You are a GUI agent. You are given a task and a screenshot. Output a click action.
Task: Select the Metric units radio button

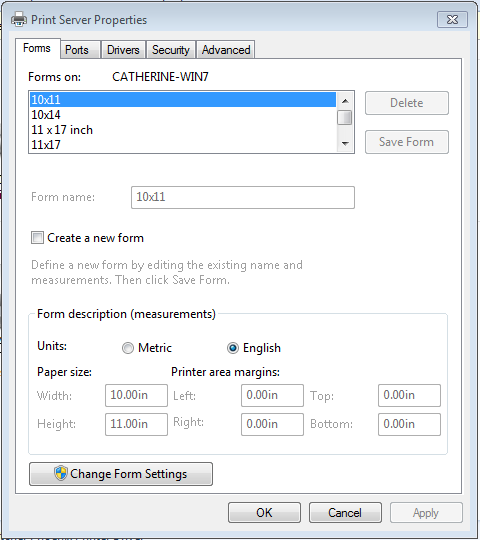128,348
